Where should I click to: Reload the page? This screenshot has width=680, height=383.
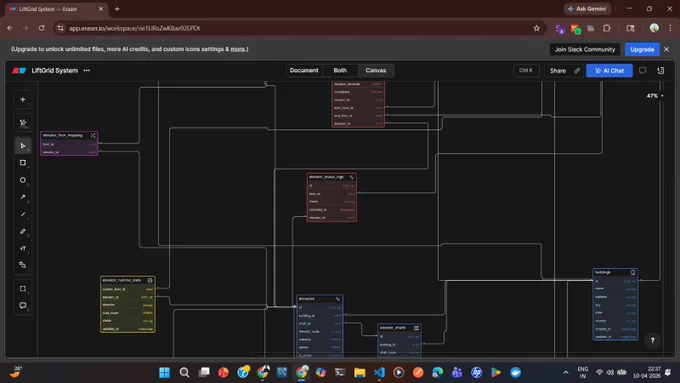tap(41, 28)
